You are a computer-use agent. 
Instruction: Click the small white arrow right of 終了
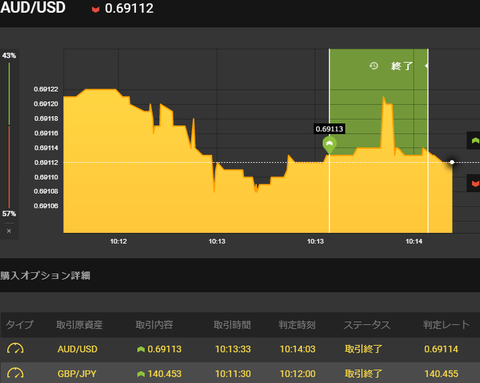pos(426,66)
